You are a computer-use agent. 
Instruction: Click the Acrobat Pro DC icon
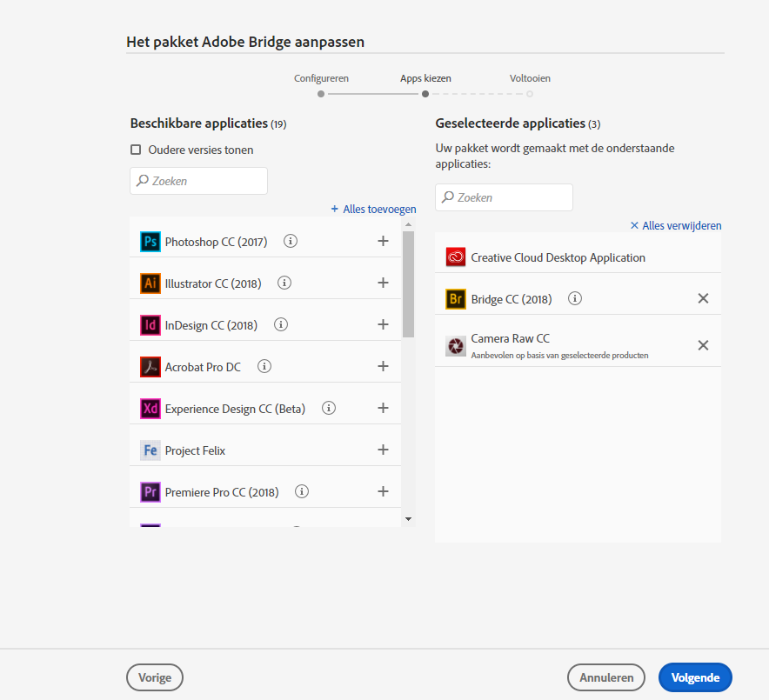pyautogui.click(x=150, y=366)
